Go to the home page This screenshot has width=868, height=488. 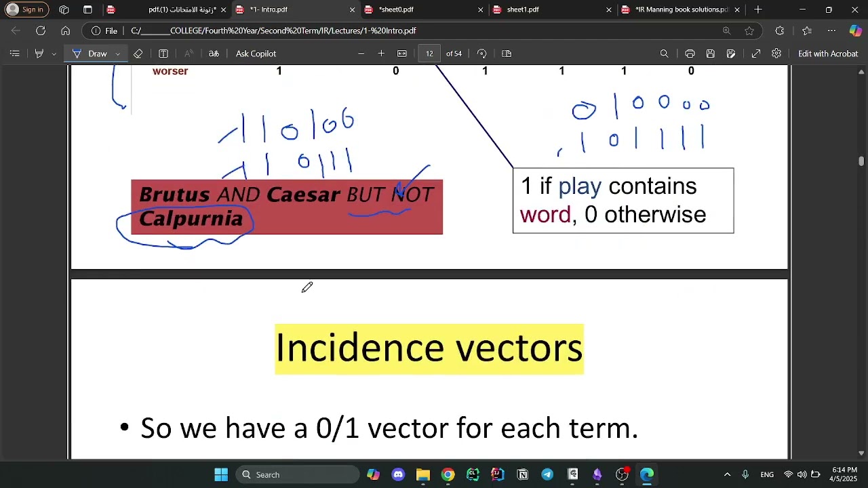pos(65,30)
